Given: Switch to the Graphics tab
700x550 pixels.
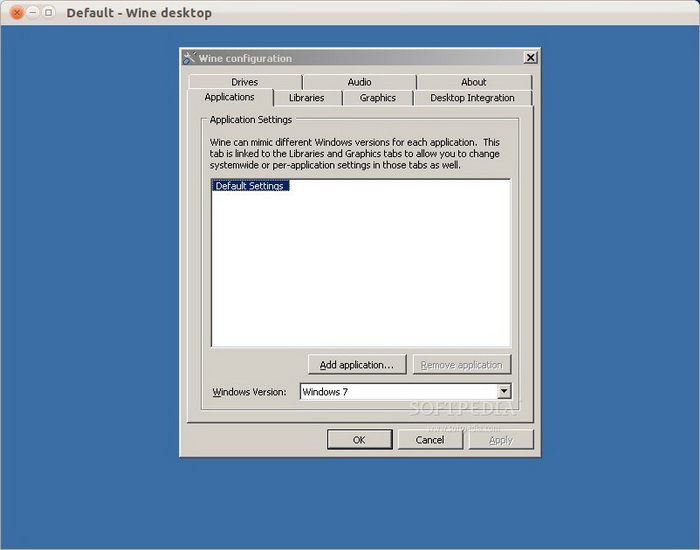Looking at the screenshot, I should pos(378,98).
